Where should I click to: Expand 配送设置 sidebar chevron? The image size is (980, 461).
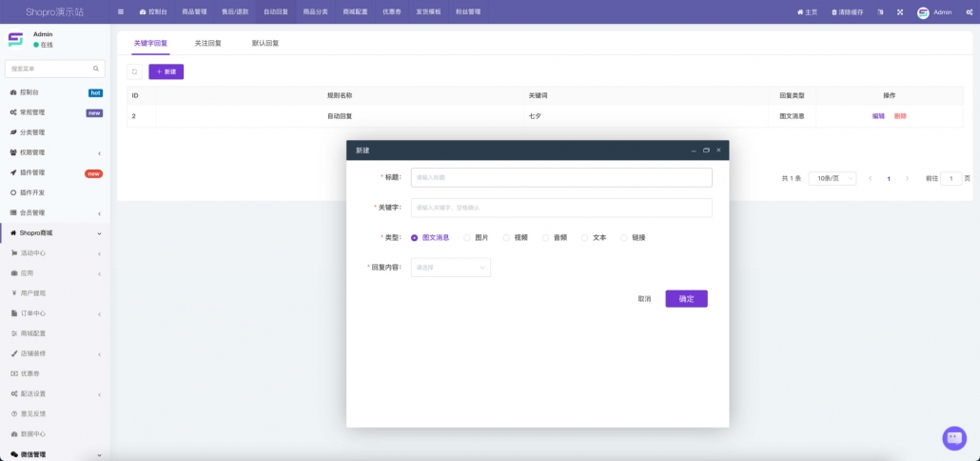(x=99, y=394)
